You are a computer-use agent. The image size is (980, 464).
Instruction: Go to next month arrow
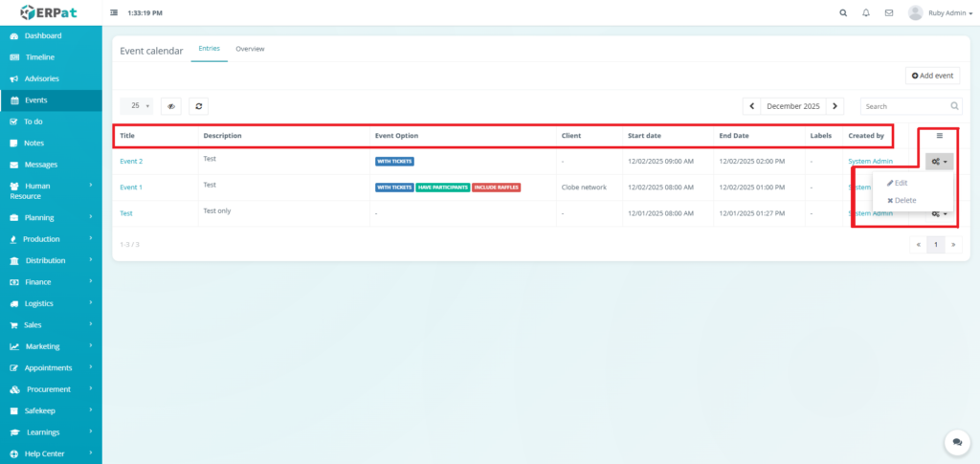[835, 106]
